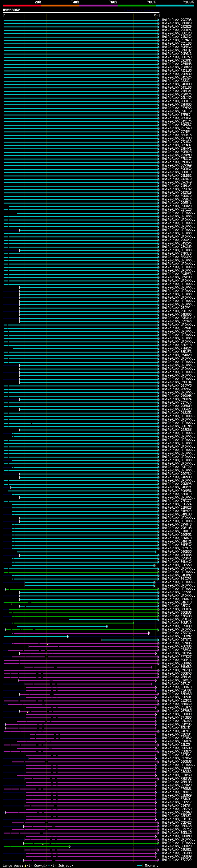The width and height of the screenshot is (197, 868).
Task: Select the UniRef100_Q7XQC9 label
Action: tap(177, 142)
